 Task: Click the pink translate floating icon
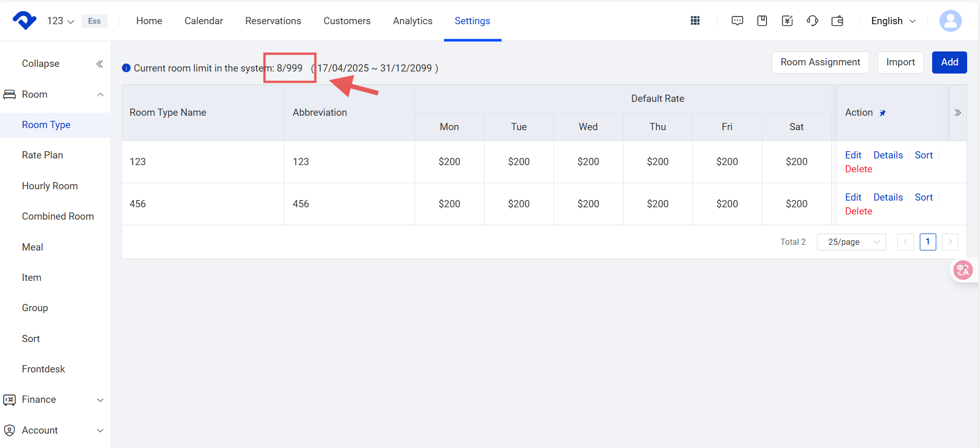(963, 270)
